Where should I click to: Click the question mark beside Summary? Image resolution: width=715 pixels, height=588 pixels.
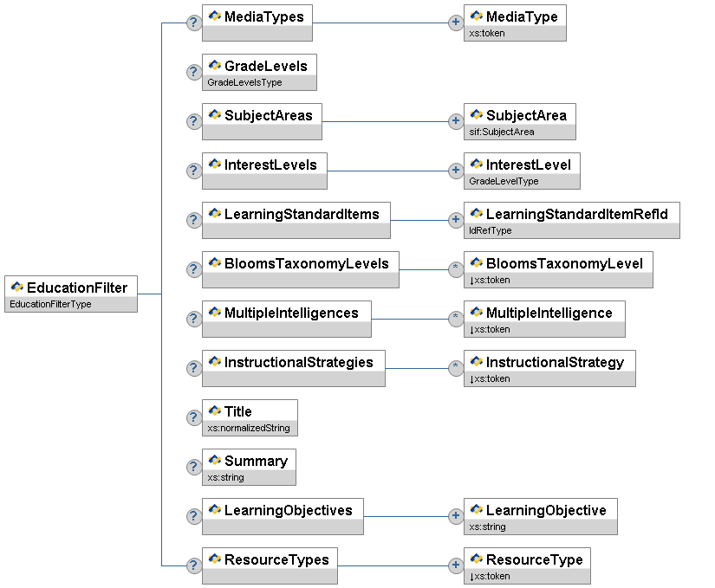point(194,467)
